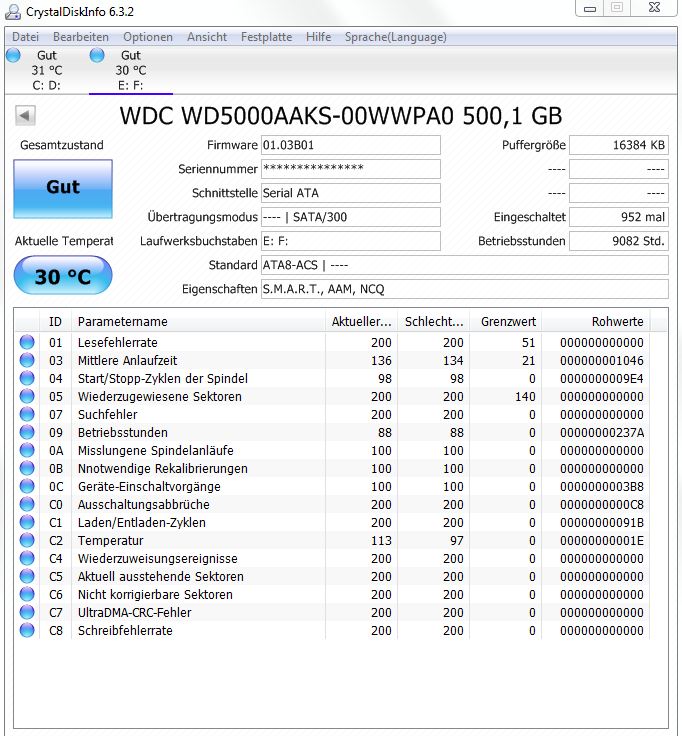This screenshot has width=682, height=736.
Task: Open the Hilfe menu
Action: (318, 37)
